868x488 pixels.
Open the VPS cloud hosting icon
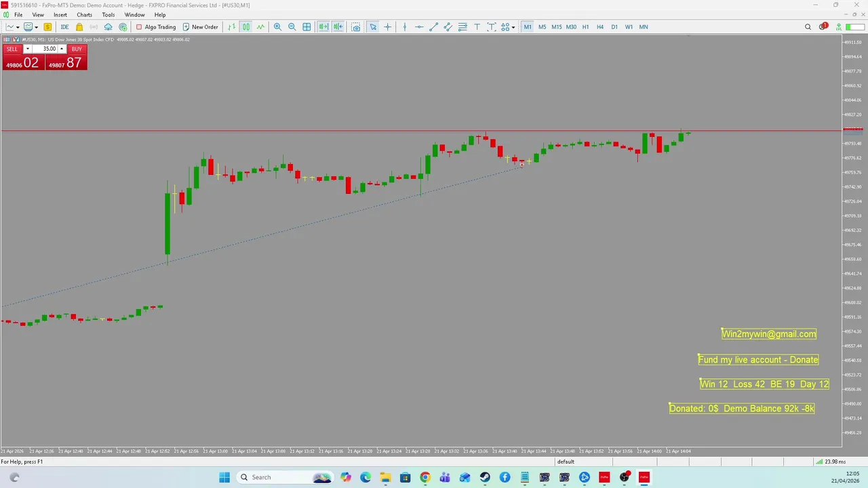(108, 27)
